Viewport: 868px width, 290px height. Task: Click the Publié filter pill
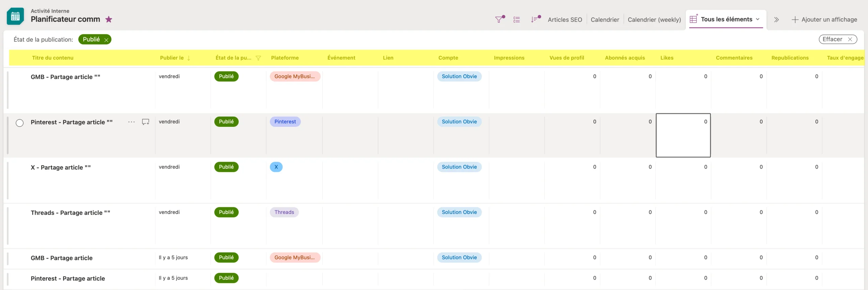pos(95,39)
